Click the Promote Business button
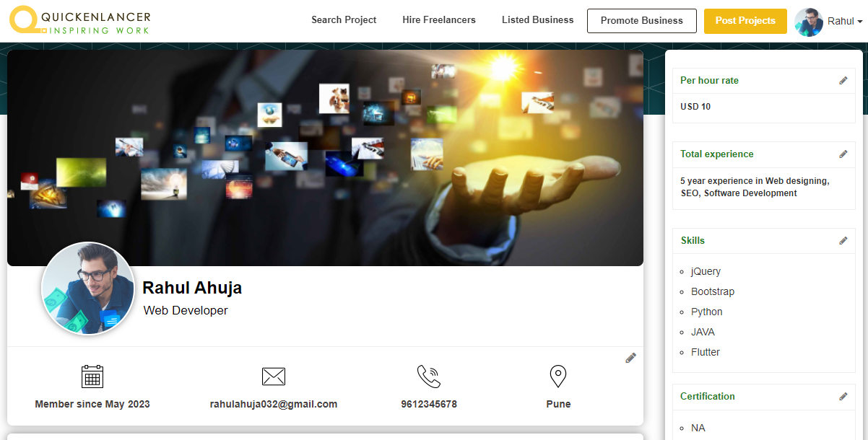This screenshot has width=868, height=440. pos(642,21)
